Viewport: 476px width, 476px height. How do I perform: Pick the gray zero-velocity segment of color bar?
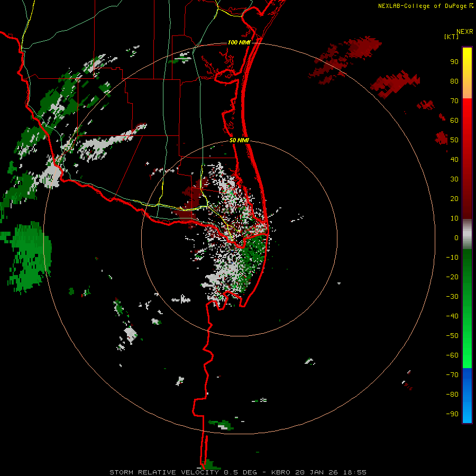pyautogui.click(x=467, y=234)
